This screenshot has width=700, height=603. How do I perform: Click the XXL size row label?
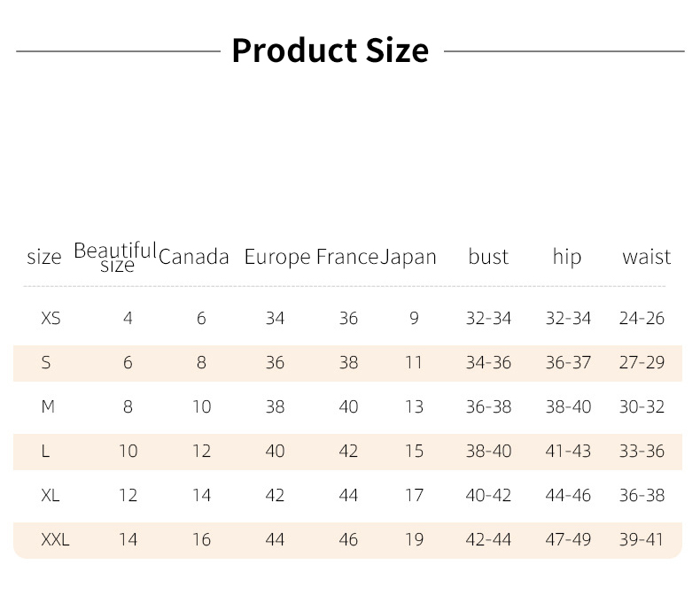point(55,540)
